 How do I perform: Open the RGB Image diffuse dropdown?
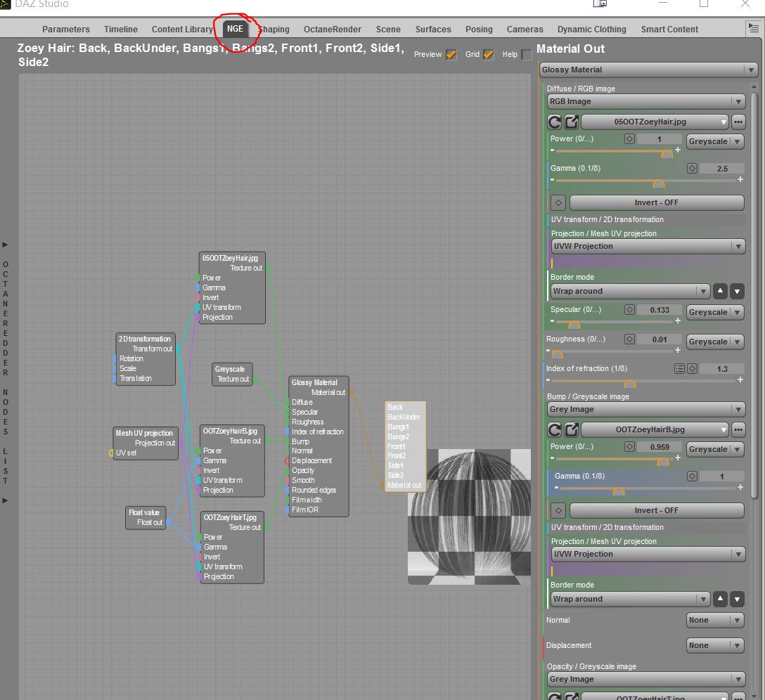coord(646,101)
